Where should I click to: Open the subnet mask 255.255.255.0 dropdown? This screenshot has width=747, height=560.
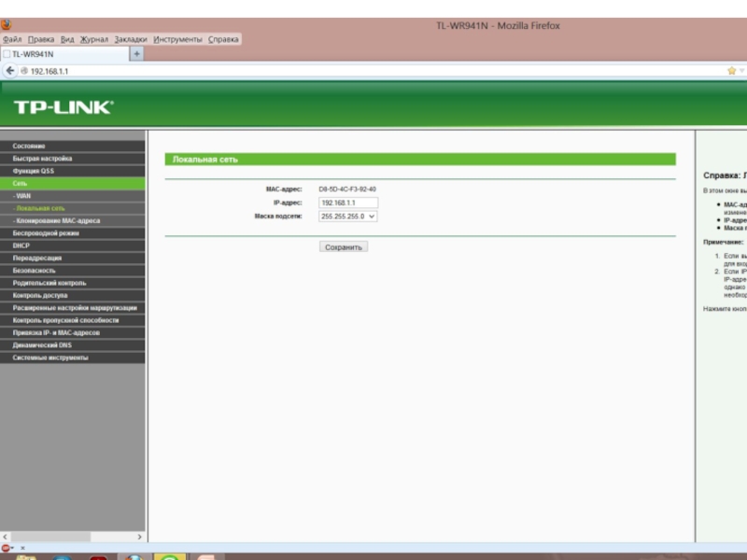[x=347, y=217]
